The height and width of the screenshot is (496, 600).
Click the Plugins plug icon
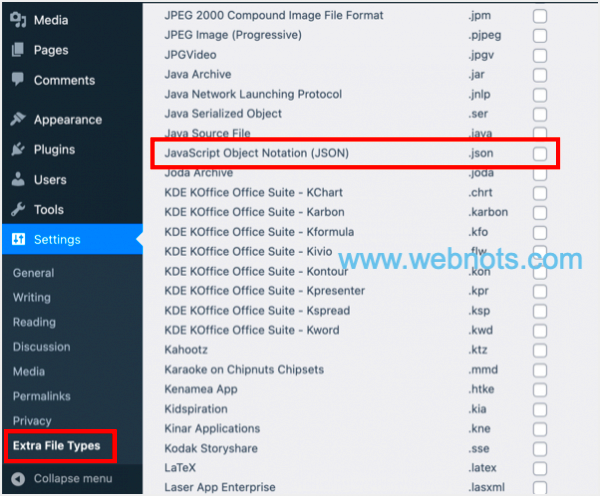coord(18,149)
